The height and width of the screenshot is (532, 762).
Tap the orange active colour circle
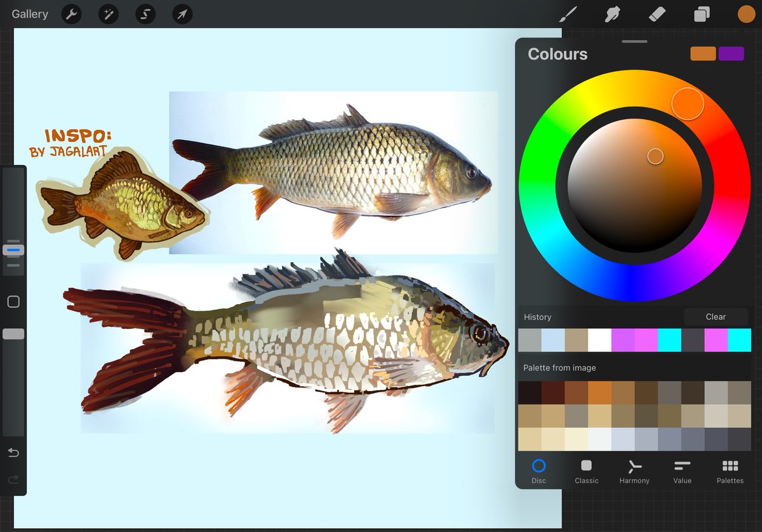[746, 14]
